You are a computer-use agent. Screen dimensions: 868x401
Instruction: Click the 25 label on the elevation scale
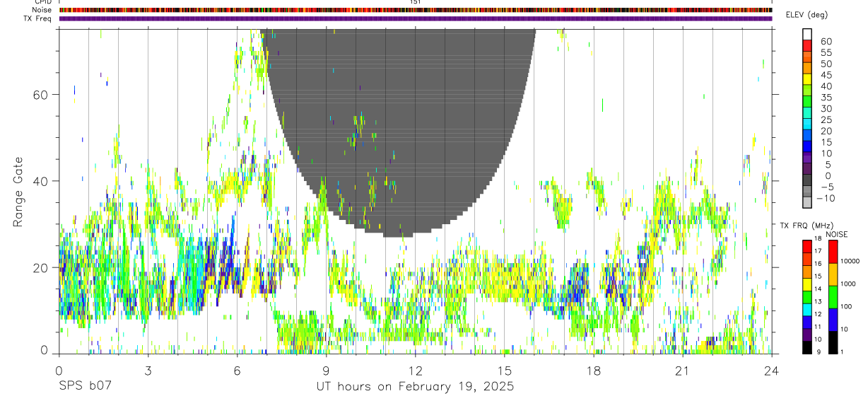[x=826, y=120]
